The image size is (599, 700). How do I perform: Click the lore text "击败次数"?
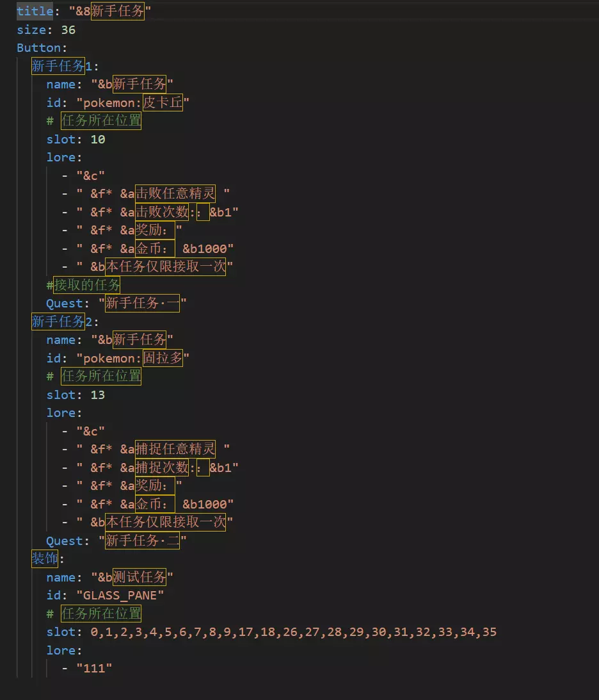tap(162, 211)
